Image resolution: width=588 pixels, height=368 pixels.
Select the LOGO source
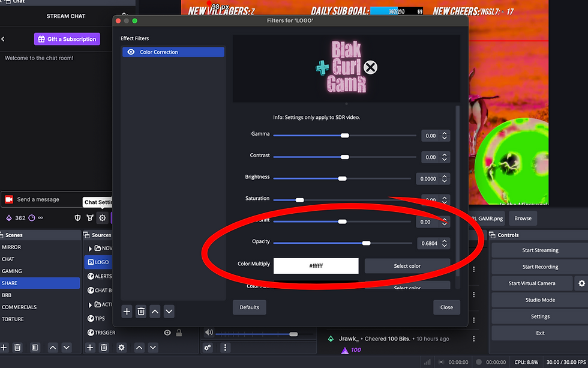point(98,262)
